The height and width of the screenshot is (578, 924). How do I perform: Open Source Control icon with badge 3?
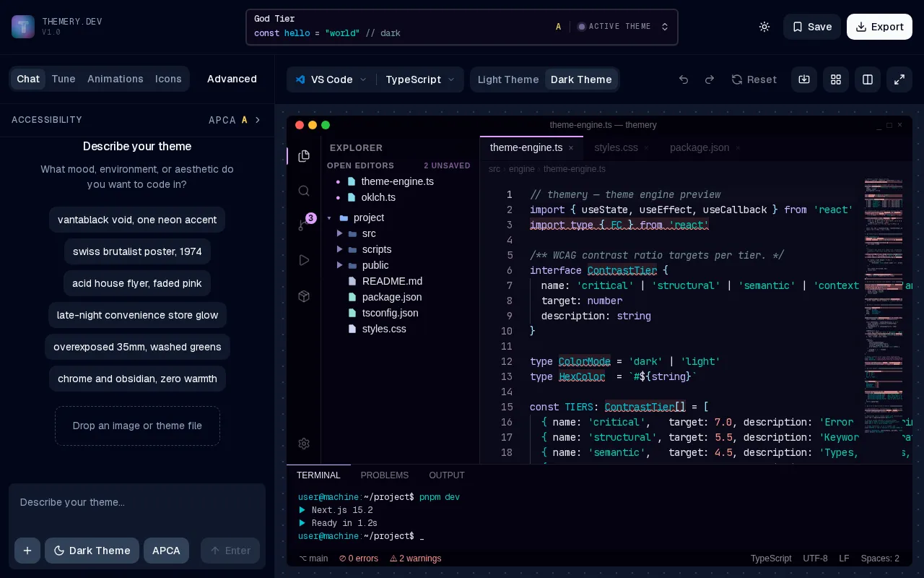click(x=304, y=225)
